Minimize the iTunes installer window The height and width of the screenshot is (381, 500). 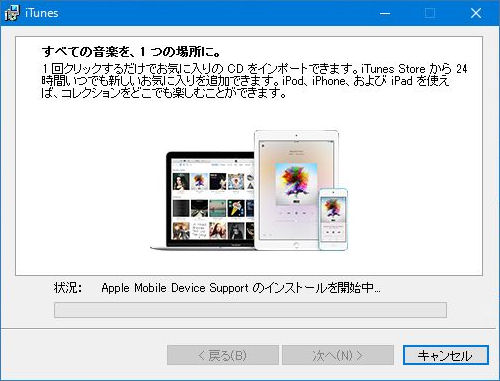(x=385, y=13)
